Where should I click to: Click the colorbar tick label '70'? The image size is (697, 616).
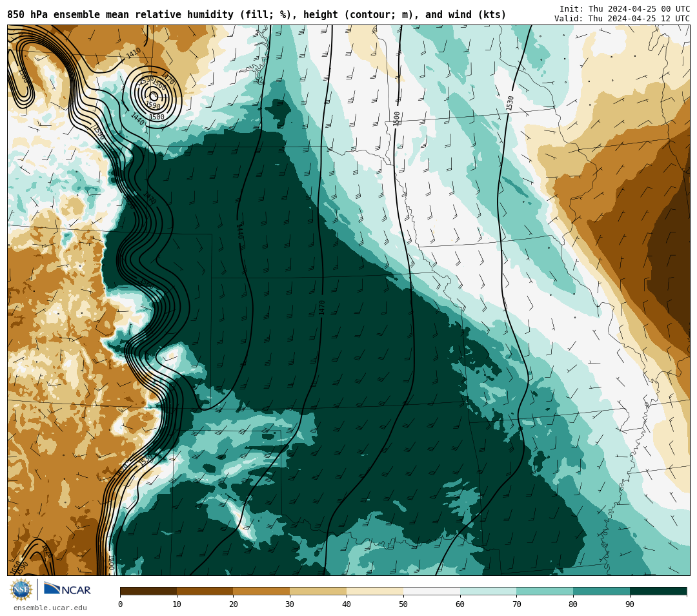pos(516,604)
